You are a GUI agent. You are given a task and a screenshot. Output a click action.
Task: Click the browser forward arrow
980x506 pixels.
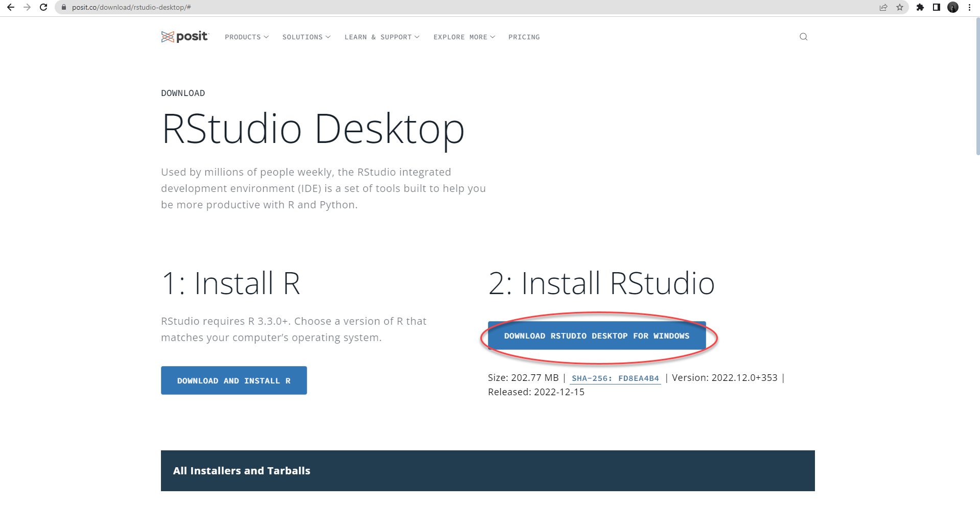click(27, 7)
